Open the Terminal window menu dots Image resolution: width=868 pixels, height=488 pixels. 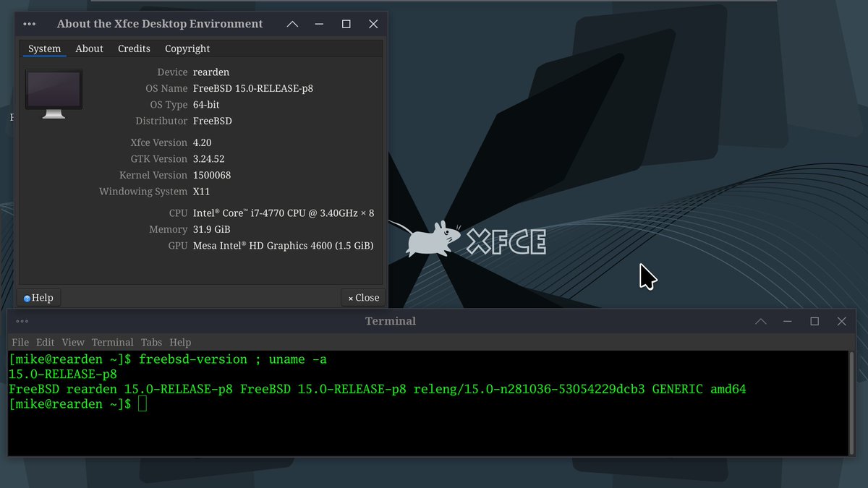(22, 321)
